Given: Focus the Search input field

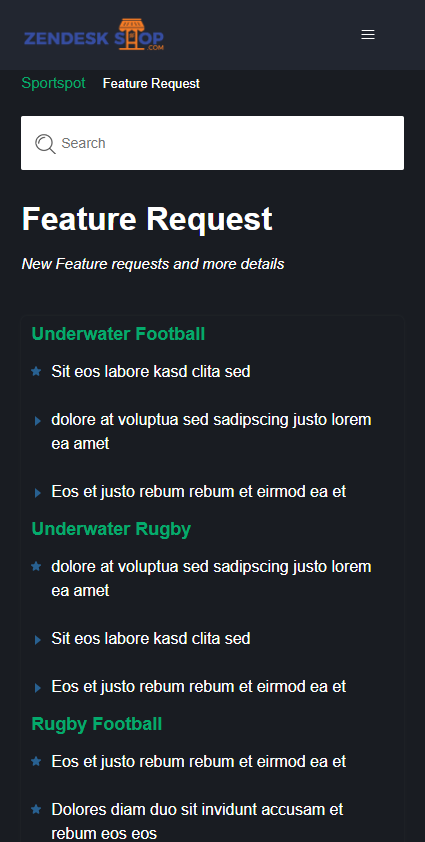Looking at the screenshot, I should tap(212, 143).
